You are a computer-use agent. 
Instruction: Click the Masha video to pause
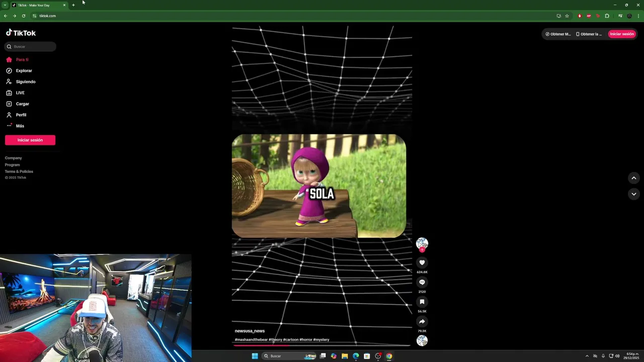[319, 186]
